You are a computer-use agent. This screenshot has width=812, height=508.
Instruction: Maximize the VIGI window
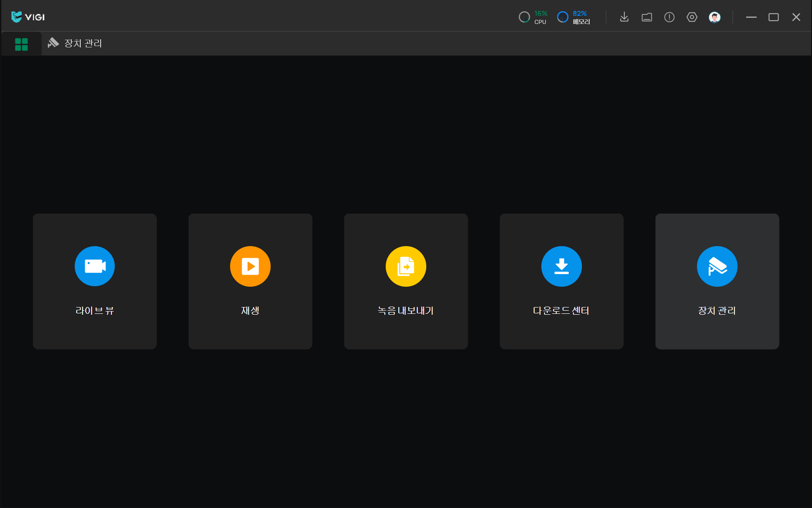click(774, 17)
